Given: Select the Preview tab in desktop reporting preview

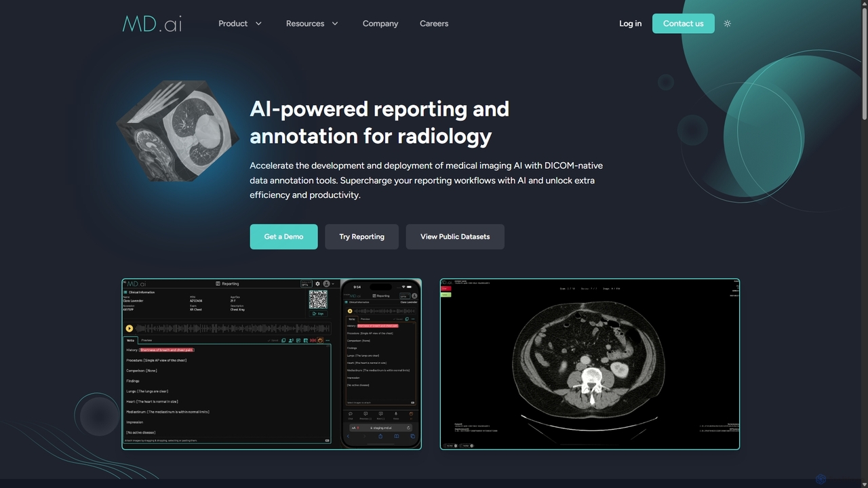Looking at the screenshot, I should coord(146,340).
